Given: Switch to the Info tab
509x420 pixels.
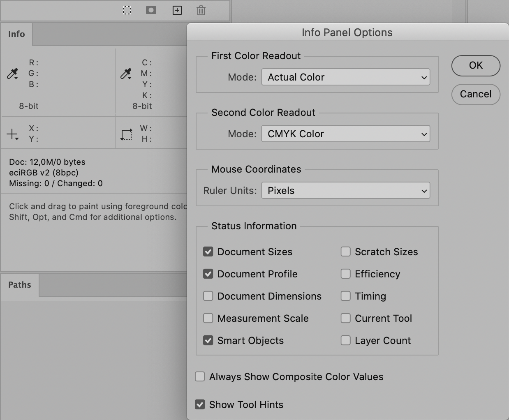Looking at the screenshot, I should click(x=16, y=34).
